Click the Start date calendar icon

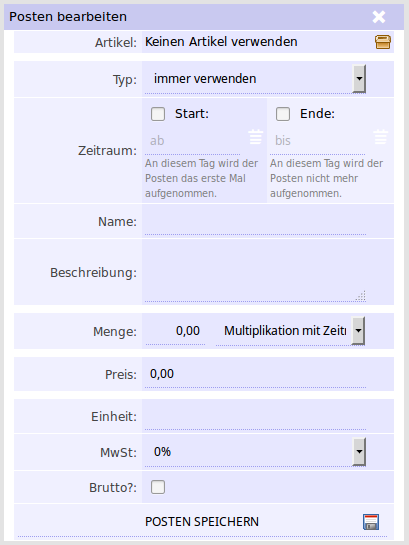coord(255,137)
